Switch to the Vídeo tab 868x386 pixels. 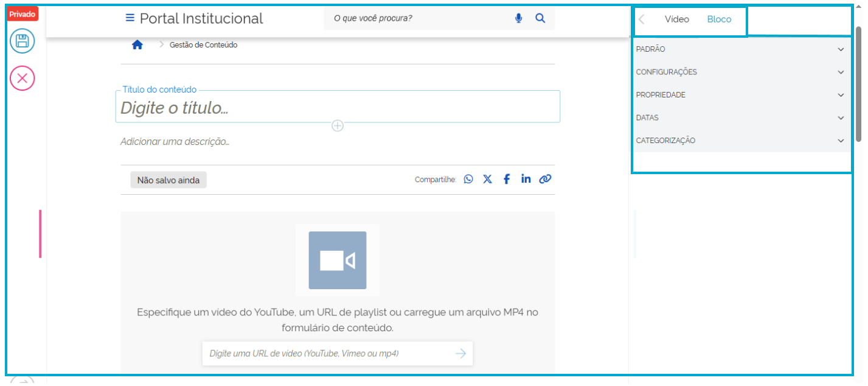pyautogui.click(x=676, y=19)
